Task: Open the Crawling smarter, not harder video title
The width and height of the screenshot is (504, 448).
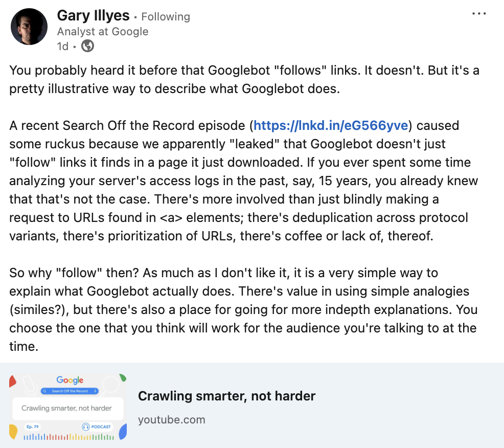Action: [227, 396]
